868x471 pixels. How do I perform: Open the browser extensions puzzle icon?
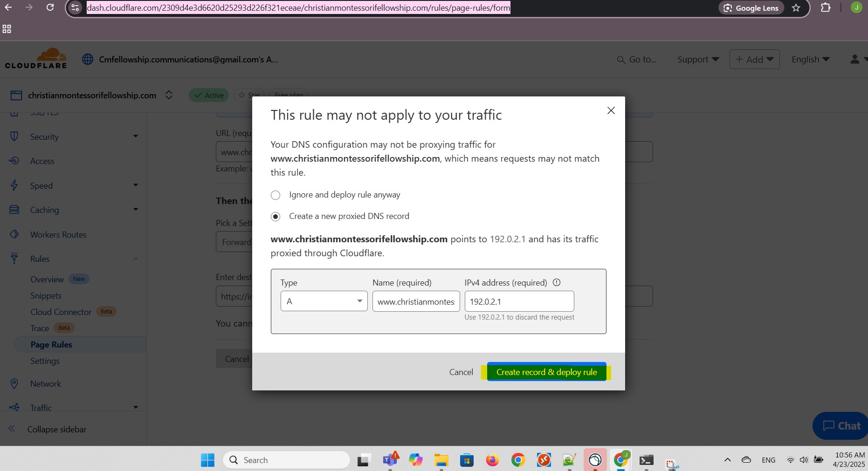point(826,7)
